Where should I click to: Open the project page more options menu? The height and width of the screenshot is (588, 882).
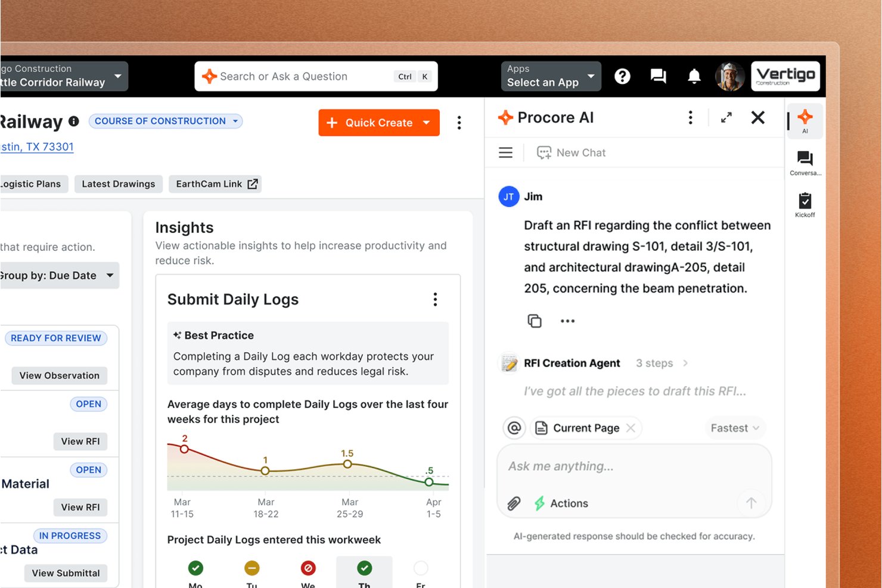click(459, 123)
